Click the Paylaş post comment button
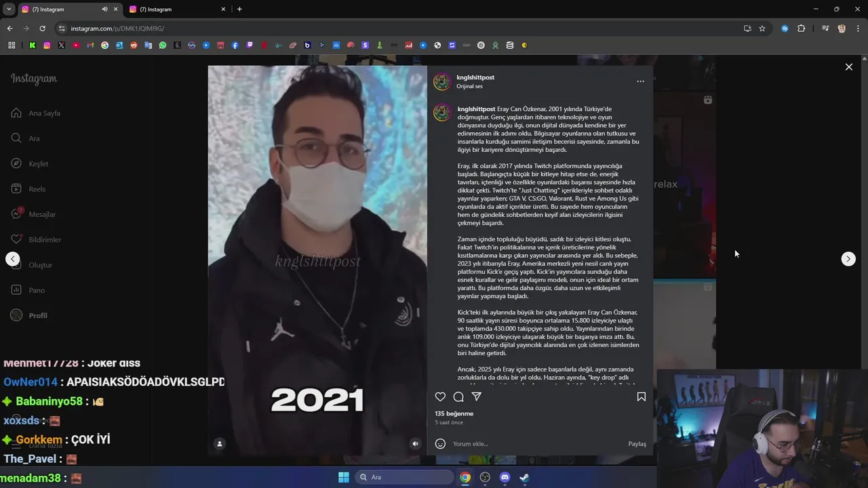This screenshot has width=868, height=488. click(x=637, y=444)
